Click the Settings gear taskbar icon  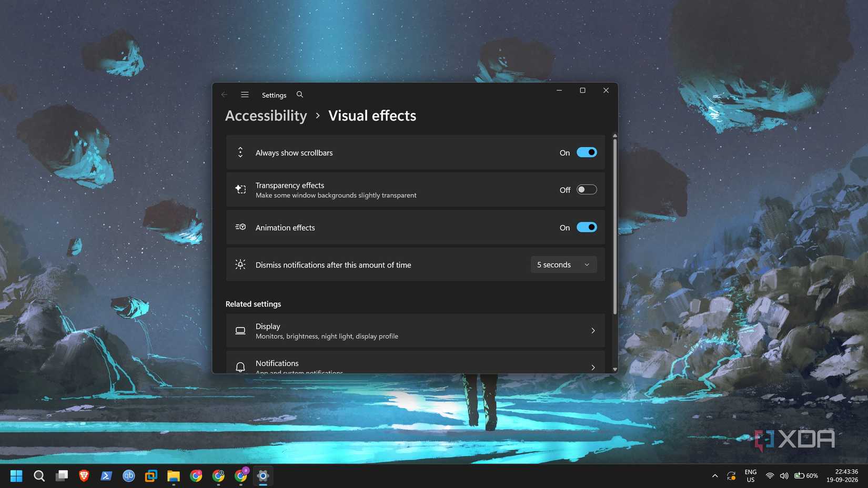(263, 476)
